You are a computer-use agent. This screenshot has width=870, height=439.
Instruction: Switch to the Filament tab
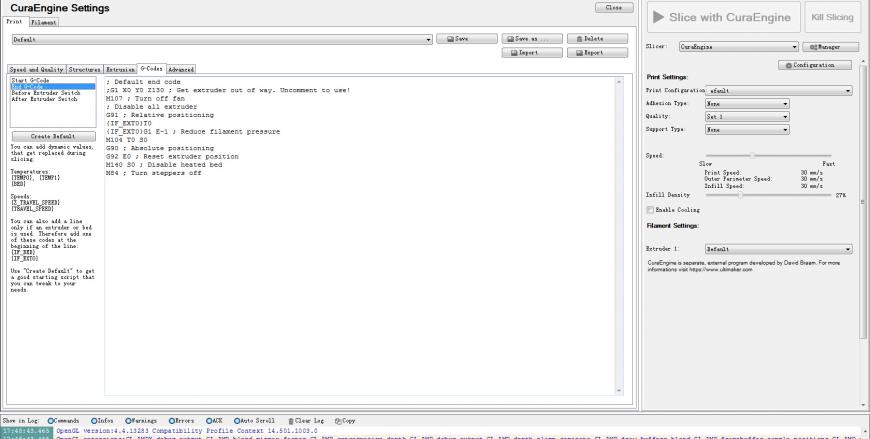(43, 23)
